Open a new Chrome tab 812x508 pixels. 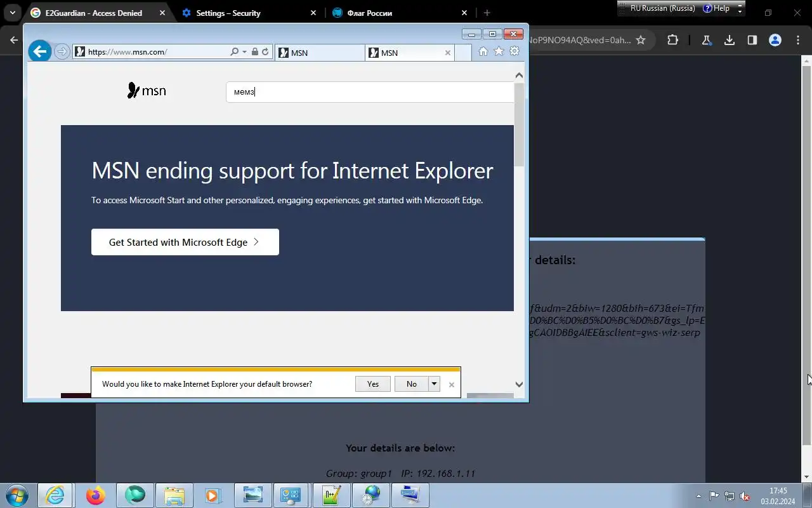487,13
